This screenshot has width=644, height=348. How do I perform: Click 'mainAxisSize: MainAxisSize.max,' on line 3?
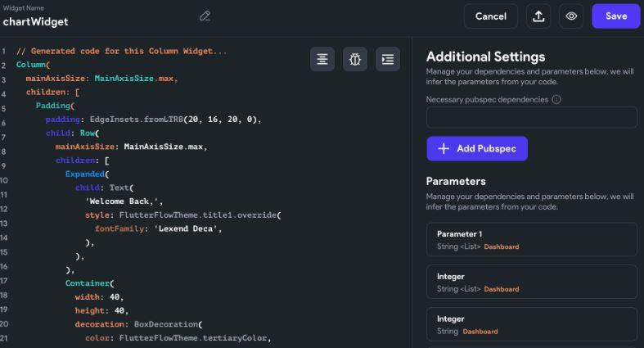pyautogui.click(x=101, y=78)
